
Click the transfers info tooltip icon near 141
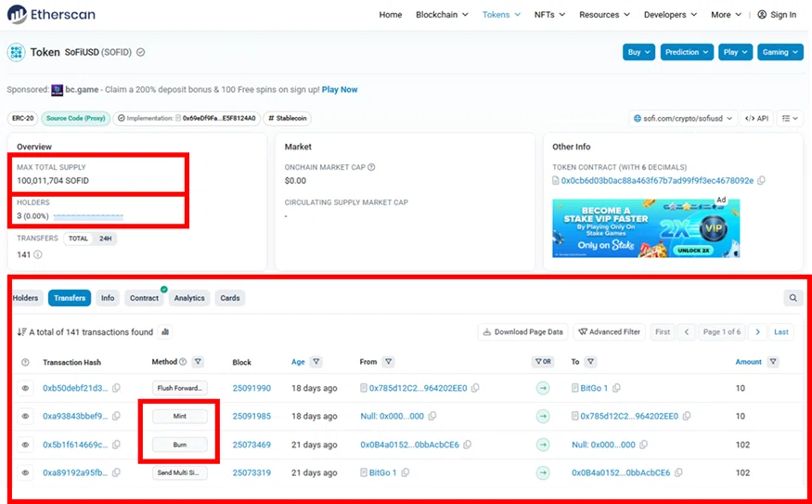tap(38, 255)
